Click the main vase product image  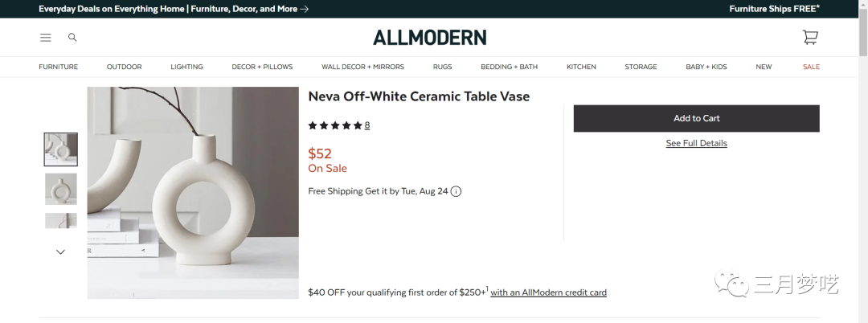coord(193,193)
